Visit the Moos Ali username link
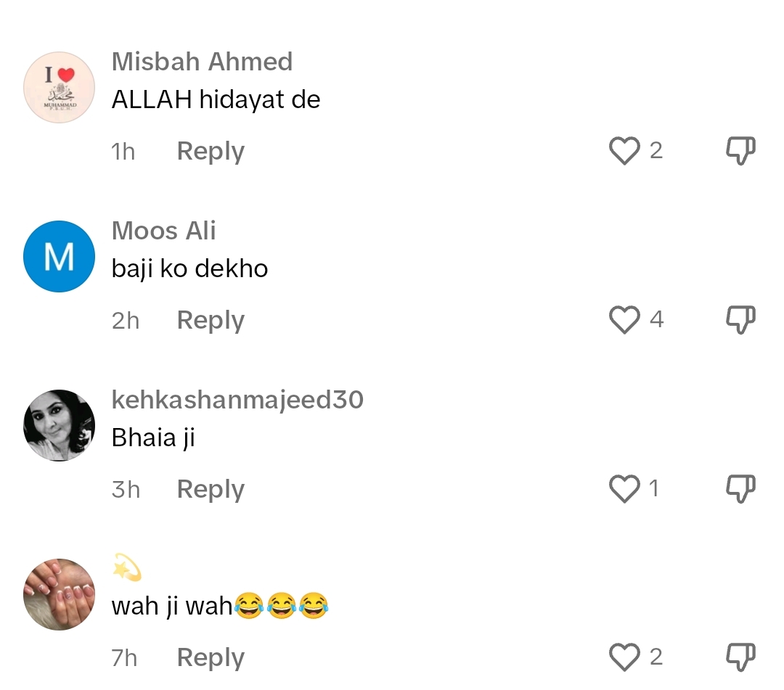This screenshot has height=690, width=784. click(x=163, y=230)
